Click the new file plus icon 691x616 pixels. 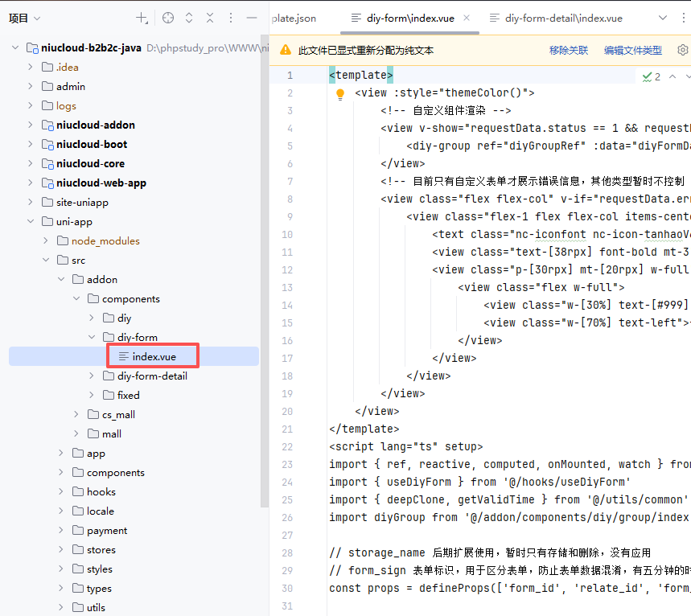[x=142, y=18]
